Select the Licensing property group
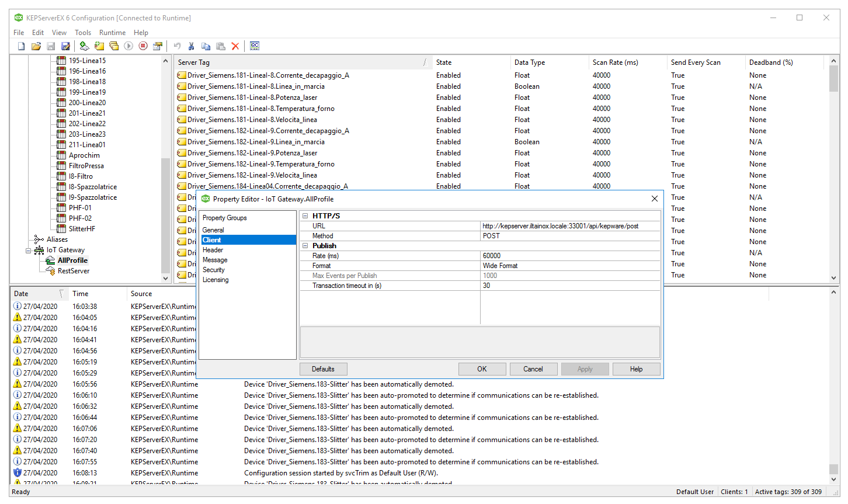 pos(216,280)
